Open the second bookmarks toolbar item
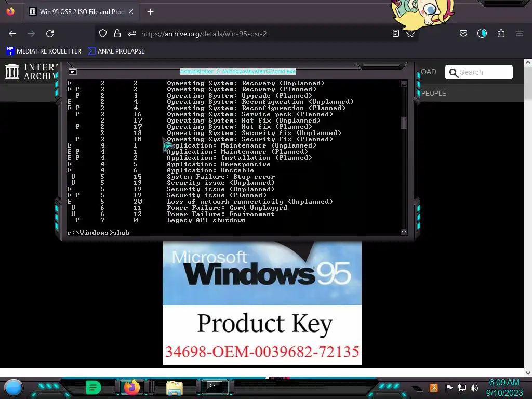 116,51
